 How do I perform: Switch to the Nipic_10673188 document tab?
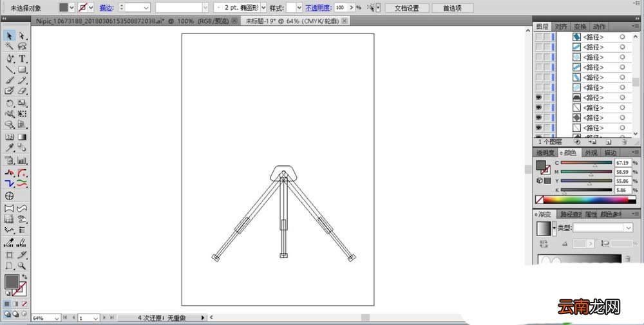click(x=132, y=21)
